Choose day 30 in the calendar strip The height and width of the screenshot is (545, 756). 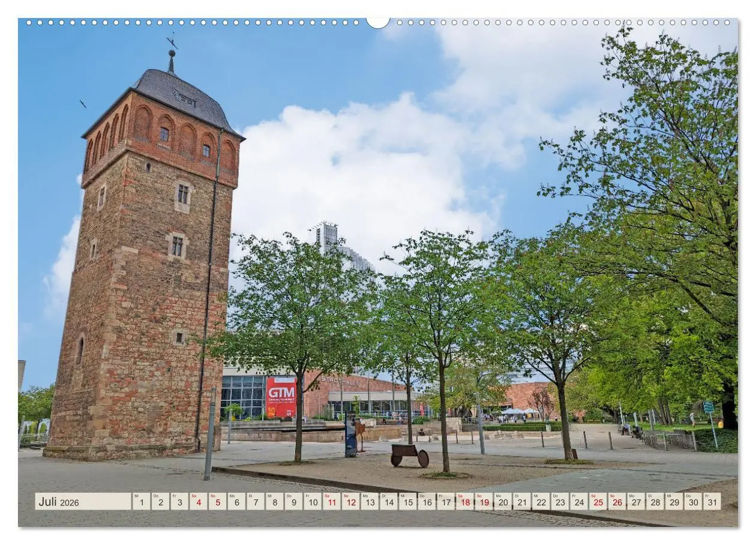pyautogui.click(x=694, y=502)
